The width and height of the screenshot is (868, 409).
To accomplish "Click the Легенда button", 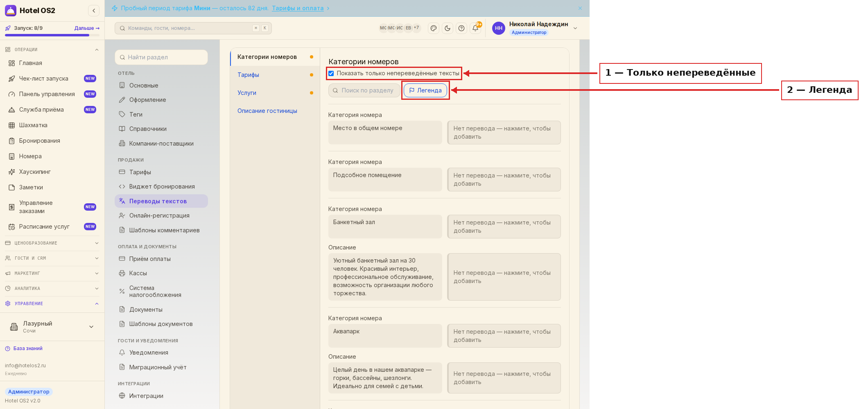I will click(x=425, y=90).
